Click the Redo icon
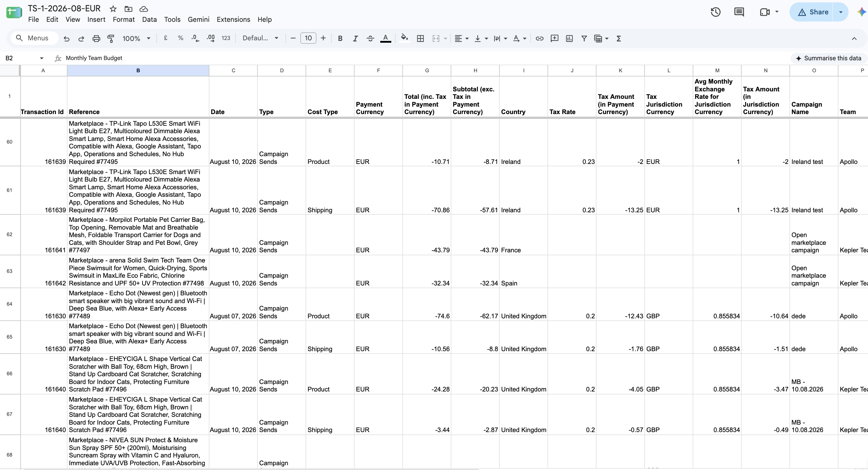868x470 pixels. coord(81,39)
